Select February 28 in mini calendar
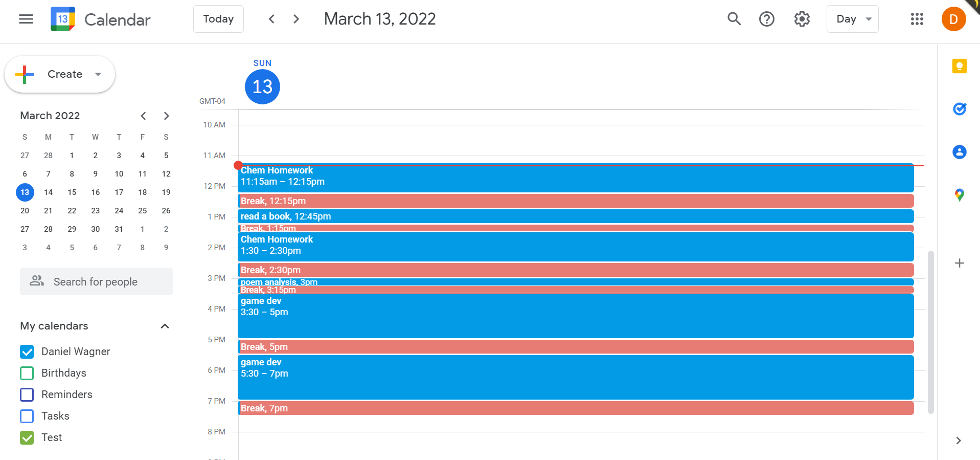The image size is (980, 460). coord(48,156)
